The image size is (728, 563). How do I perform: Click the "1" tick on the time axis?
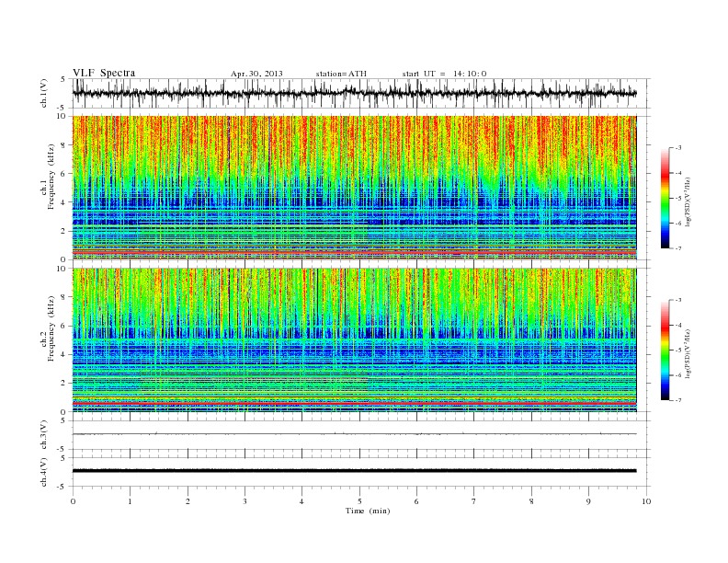click(130, 501)
